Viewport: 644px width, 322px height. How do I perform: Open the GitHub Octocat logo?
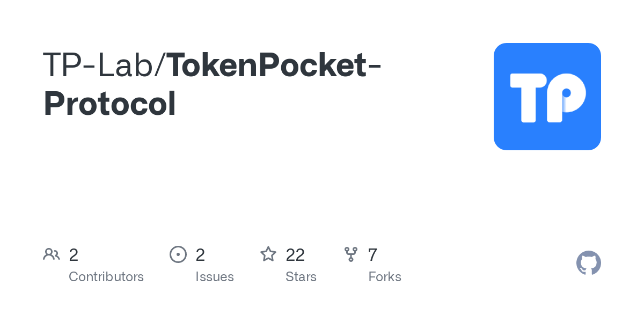coord(588,263)
